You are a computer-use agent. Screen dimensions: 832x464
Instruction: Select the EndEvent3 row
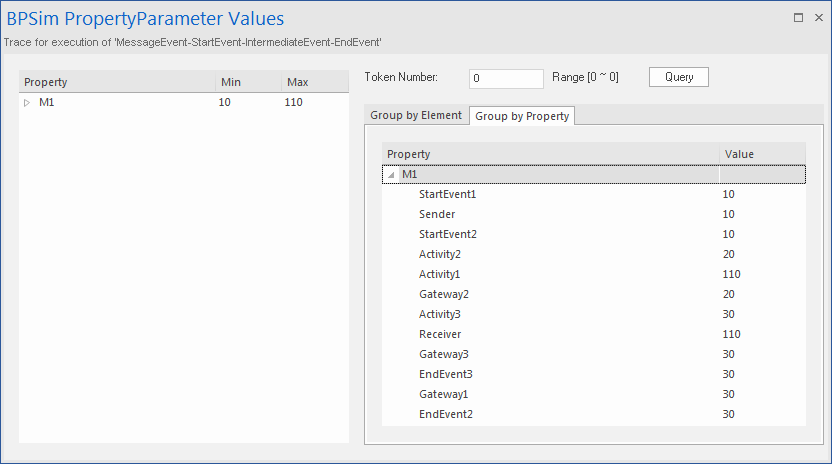[445, 374]
